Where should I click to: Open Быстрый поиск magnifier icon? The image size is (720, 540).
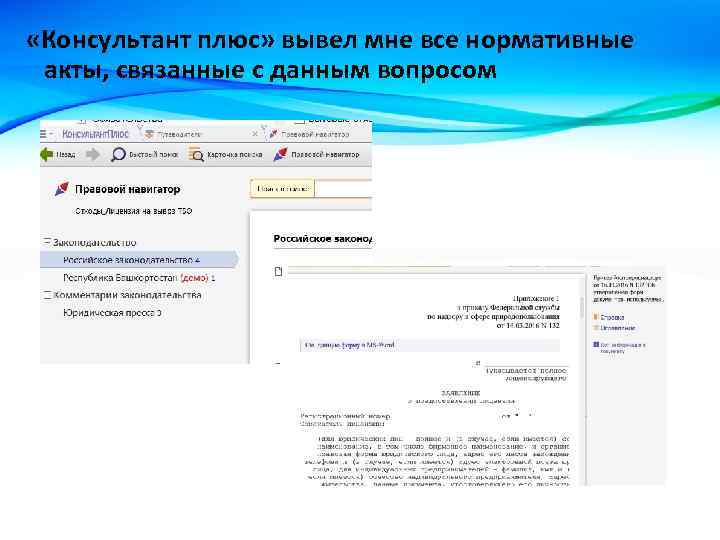[118, 154]
